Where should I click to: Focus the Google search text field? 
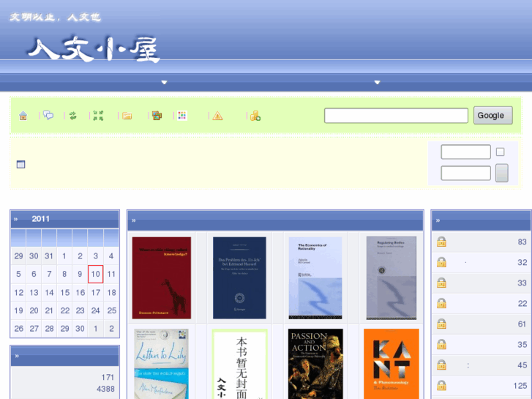click(397, 116)
